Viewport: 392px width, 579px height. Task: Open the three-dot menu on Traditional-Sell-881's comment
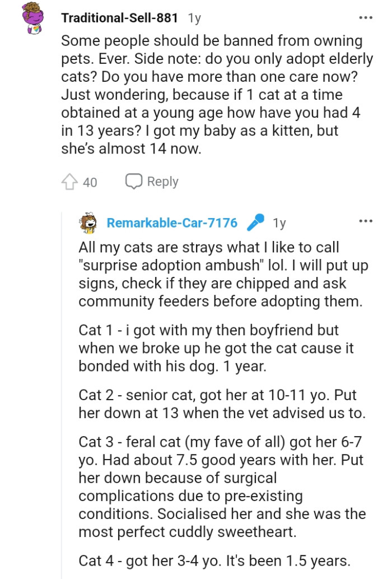point(366,17)
